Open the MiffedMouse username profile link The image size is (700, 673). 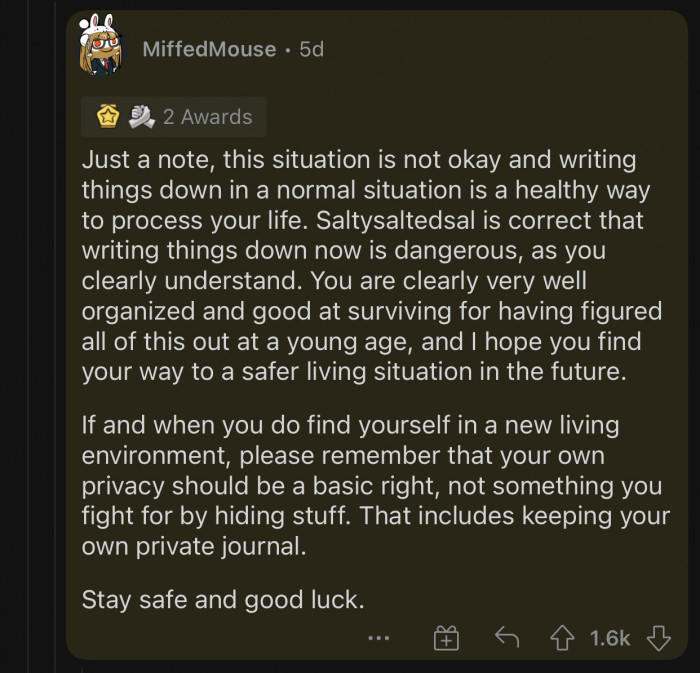point(209,49)
